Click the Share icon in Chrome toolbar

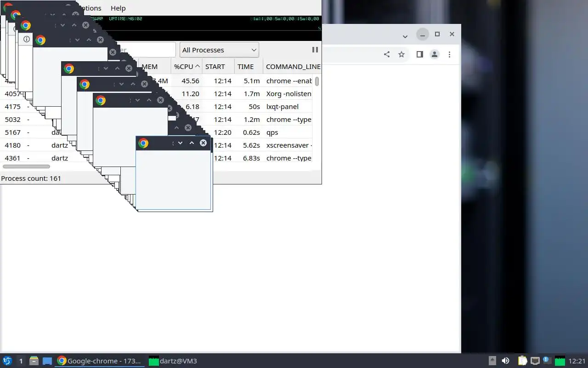coord(387,54)
